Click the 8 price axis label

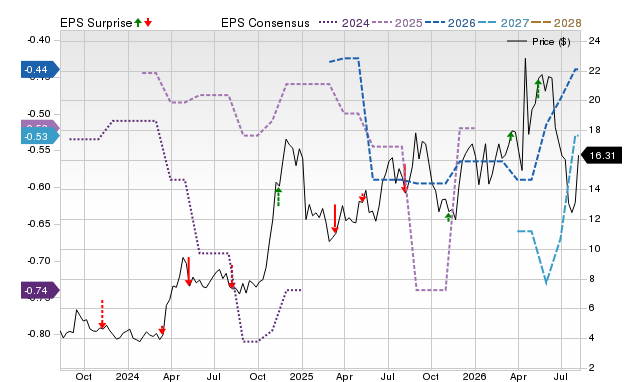pos(591,279)
